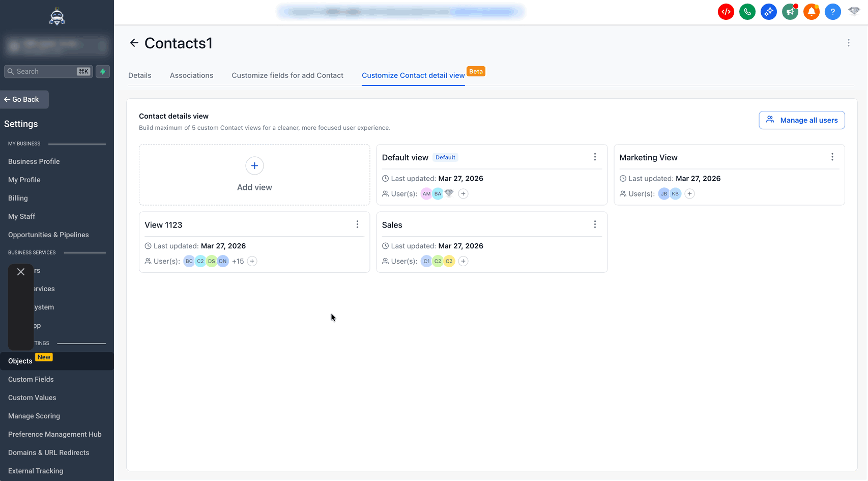Click the Manage all users button
Screen dimensions: 868x481
click(801, 120)
